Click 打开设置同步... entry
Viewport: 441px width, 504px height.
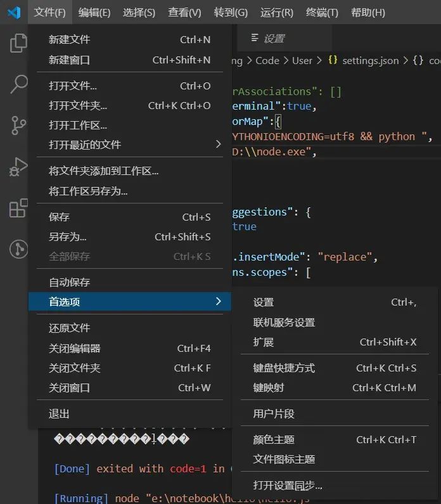335,486
